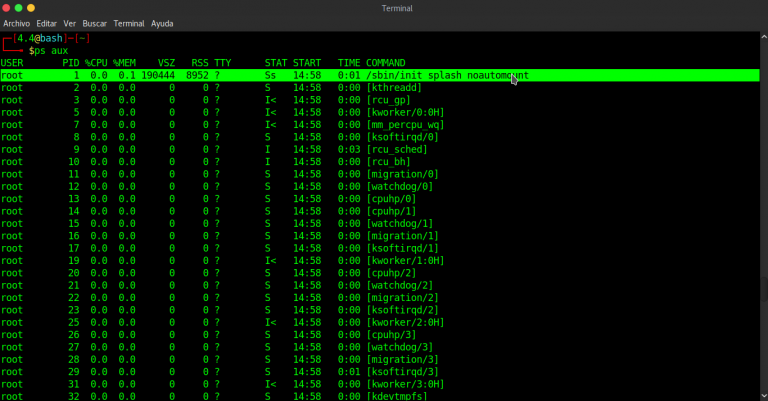Open the Ver menu
Viewport: 768px width, 401px height.
[x=69, y=22]
